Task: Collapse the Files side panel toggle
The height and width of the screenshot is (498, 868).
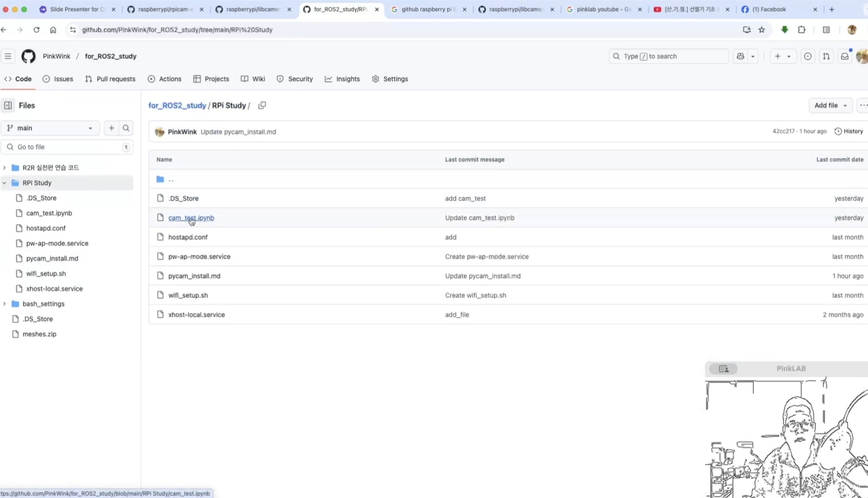Action: tap(8, 105)
